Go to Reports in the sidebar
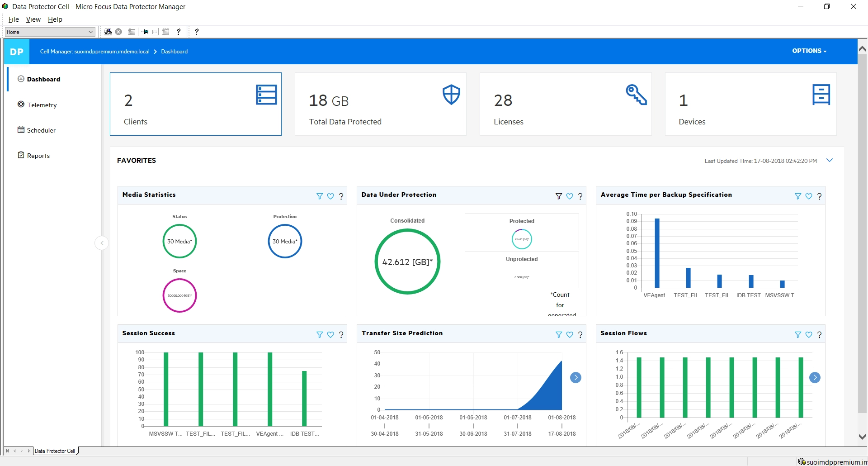Image resolution: width=868 pixels, height=466 pixels. tap(38, 156)
